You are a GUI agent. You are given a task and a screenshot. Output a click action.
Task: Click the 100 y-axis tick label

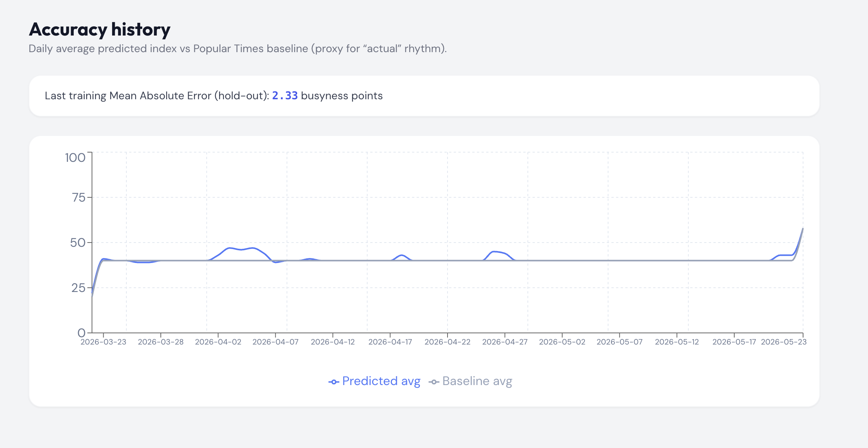pyautogui.click(x=75, y=158)
